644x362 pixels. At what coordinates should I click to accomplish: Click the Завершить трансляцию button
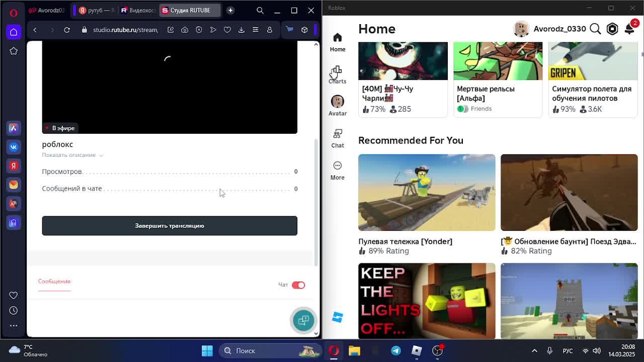click(170, 226)
